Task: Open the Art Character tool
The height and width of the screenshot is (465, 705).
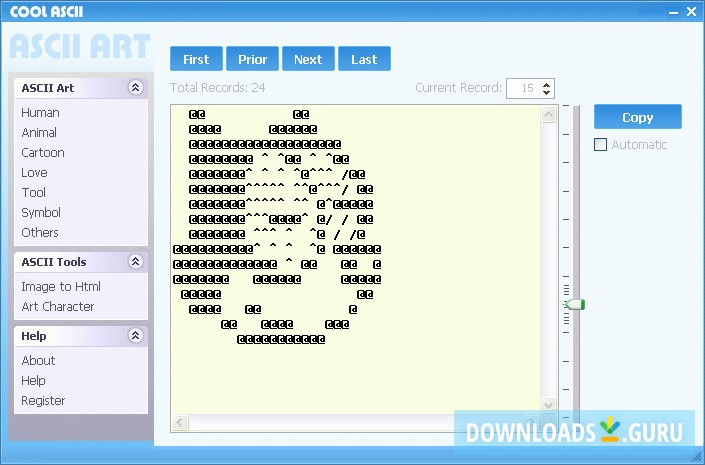Action: point(58,307)
